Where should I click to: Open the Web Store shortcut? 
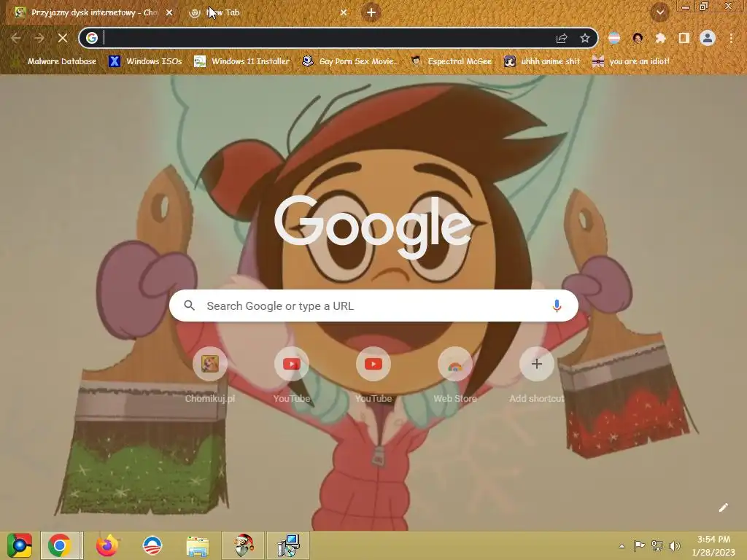click(455, 376)
